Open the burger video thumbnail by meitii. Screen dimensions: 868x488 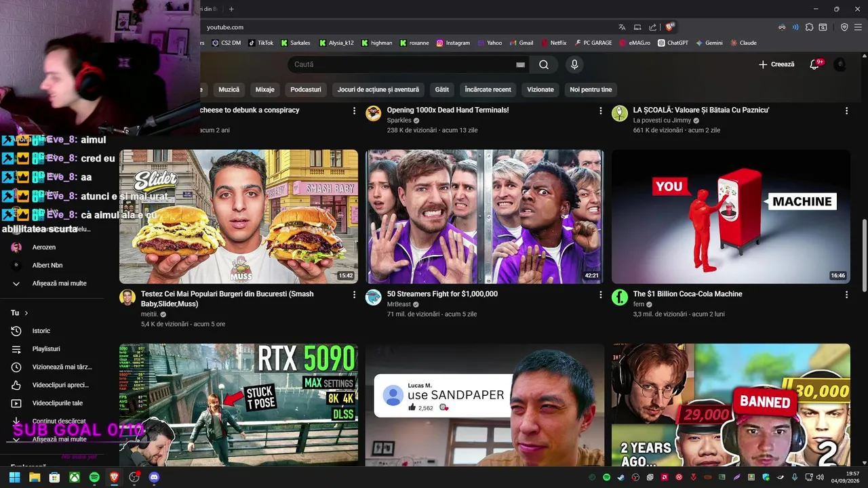coord(239,216)
